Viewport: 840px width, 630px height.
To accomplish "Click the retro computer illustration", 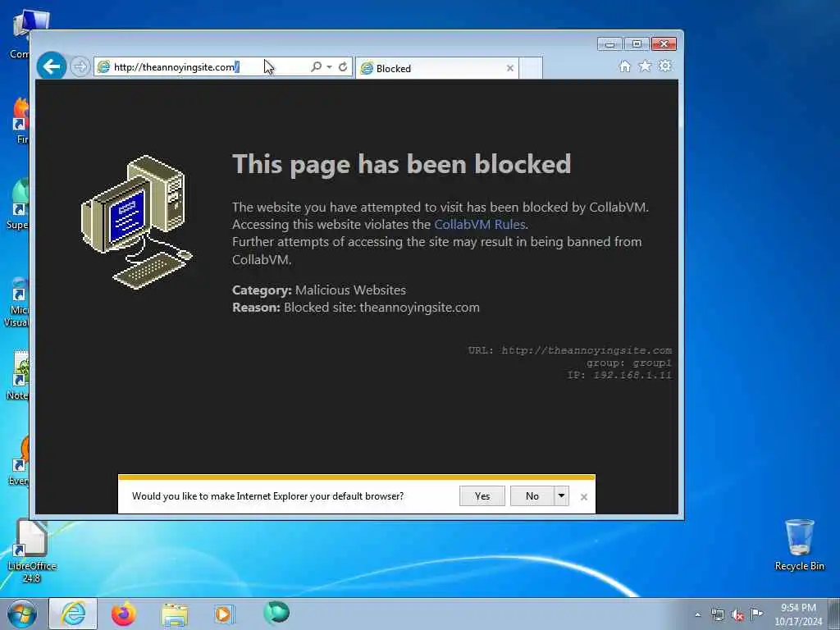I will [x=137, y=221].
